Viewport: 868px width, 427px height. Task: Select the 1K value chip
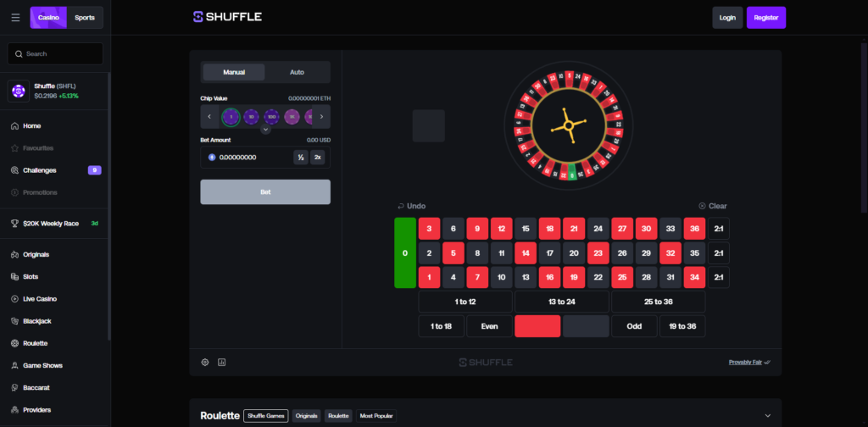tap(292, 117)
